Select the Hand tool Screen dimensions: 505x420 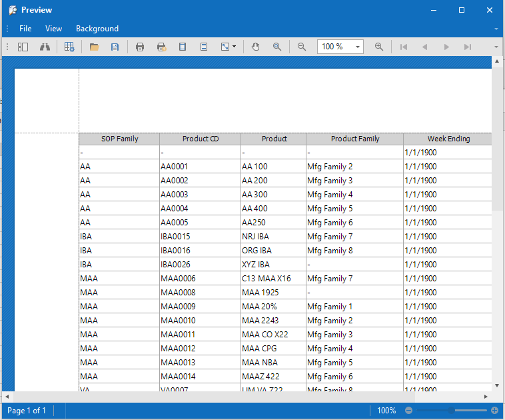pyautogui.click(x=255, y=47)
